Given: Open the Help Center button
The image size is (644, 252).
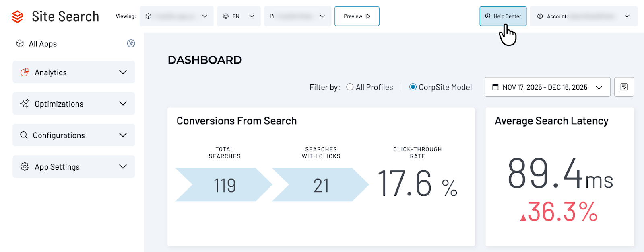Looking at the screenshot, I should (503, 16).
